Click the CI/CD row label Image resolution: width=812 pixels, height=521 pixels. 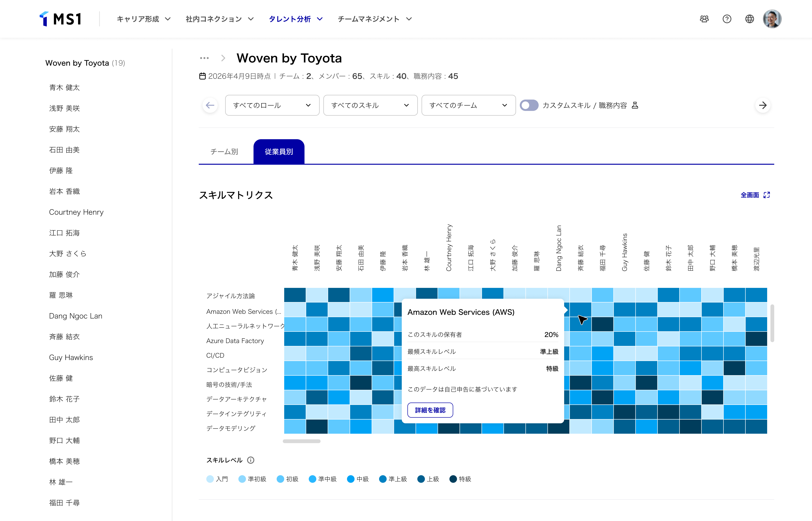click(215, 355)
